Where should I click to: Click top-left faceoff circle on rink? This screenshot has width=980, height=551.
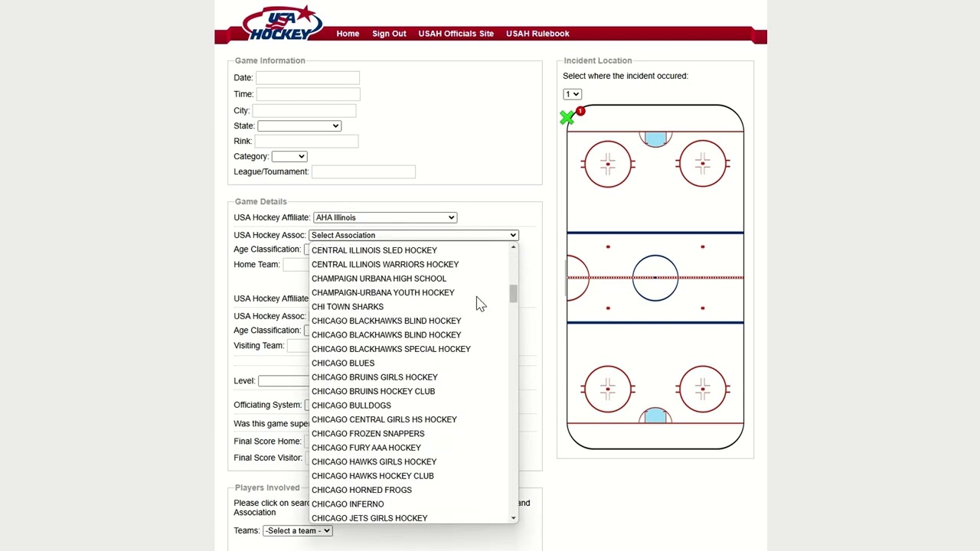[608, 164]
